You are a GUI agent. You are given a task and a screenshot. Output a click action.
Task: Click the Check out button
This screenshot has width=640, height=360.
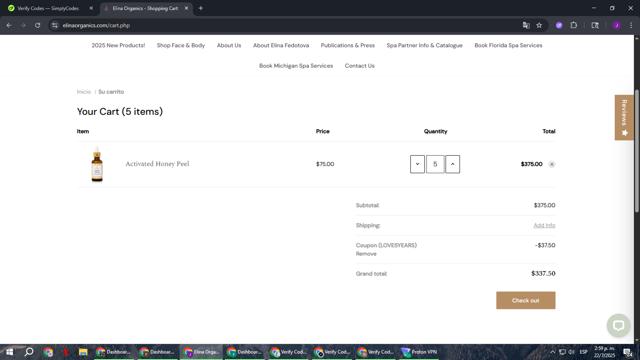coord(525,300)
